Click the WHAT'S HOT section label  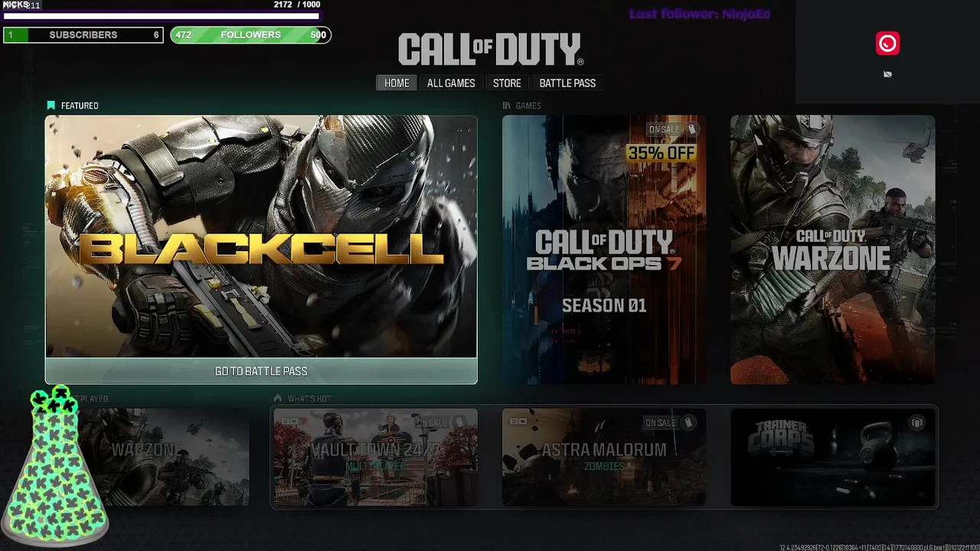(x=309, y=399)
